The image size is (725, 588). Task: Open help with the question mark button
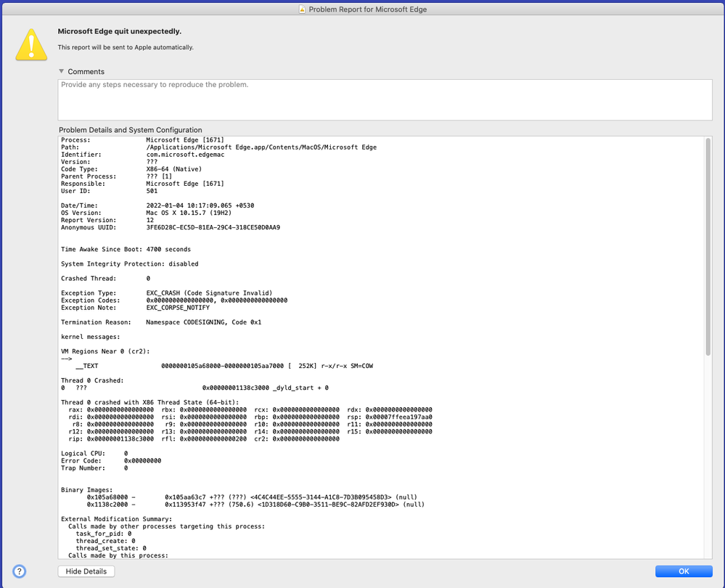19,571
